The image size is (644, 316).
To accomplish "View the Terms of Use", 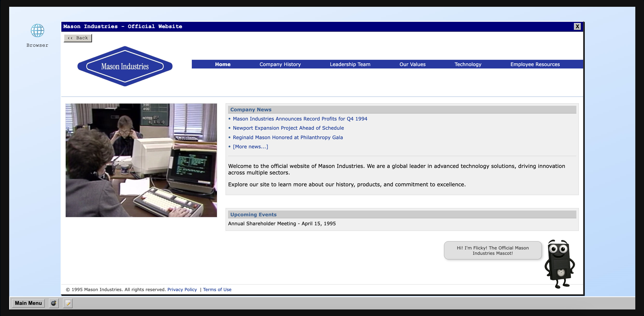I will point(217,289).
